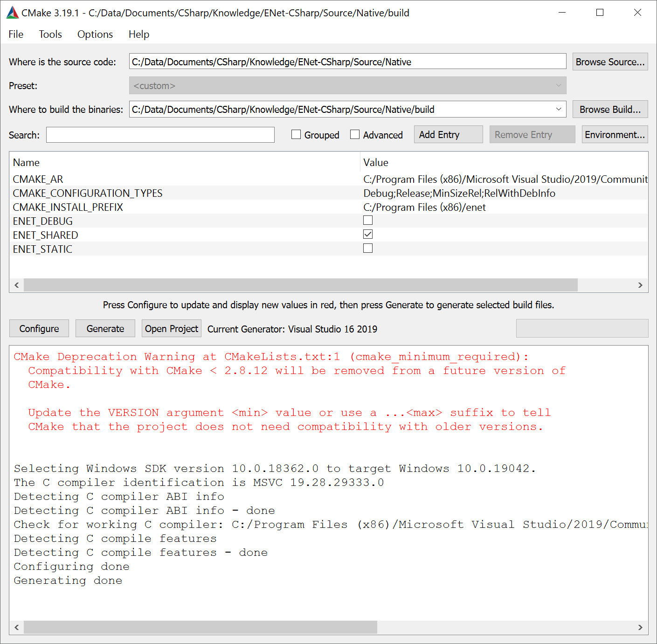The height and width of the screenshot is (644, 657).
Task: Click output log right scroll arrow
Action: coord(640,627)
